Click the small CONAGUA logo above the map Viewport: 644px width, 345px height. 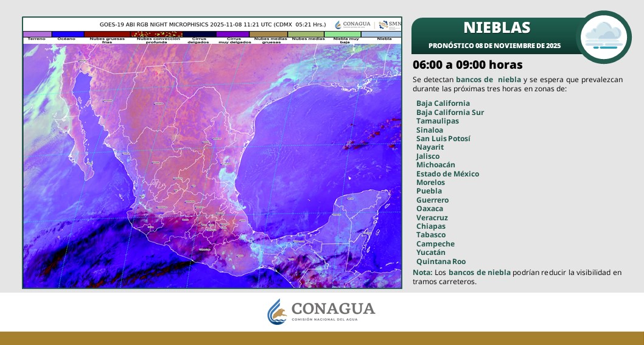pos(352,24)
